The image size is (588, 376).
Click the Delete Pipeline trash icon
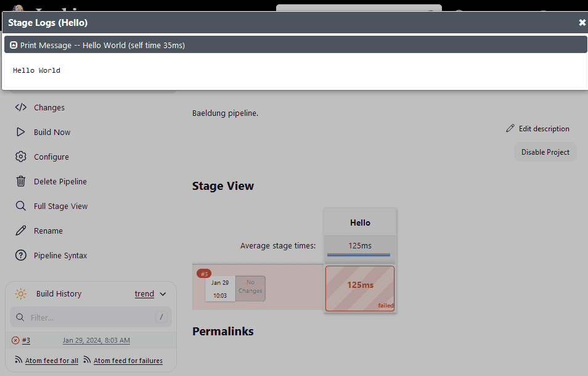[21, 181]
